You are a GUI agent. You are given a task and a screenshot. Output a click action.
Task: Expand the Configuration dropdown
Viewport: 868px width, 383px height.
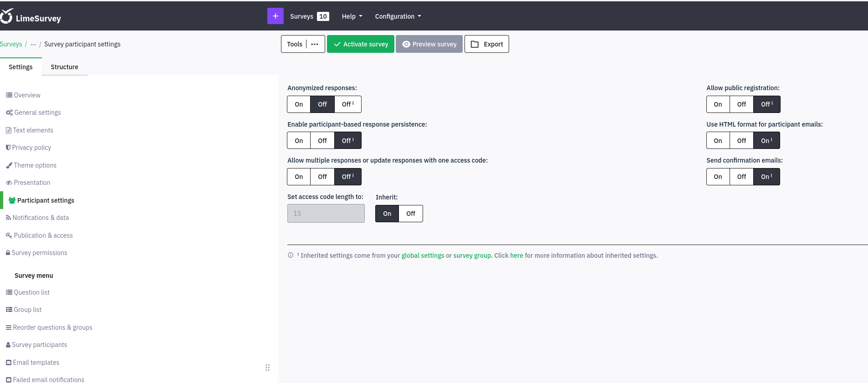click(398, 16)
